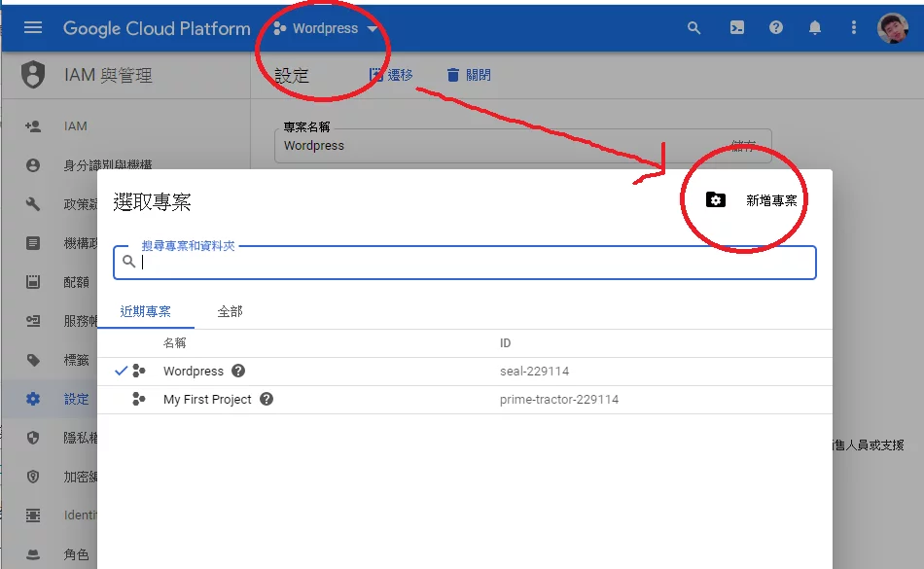Open the 標籤 labels sidebar item
The width and height of the screenshot is (924, 569).
[77, 360]
